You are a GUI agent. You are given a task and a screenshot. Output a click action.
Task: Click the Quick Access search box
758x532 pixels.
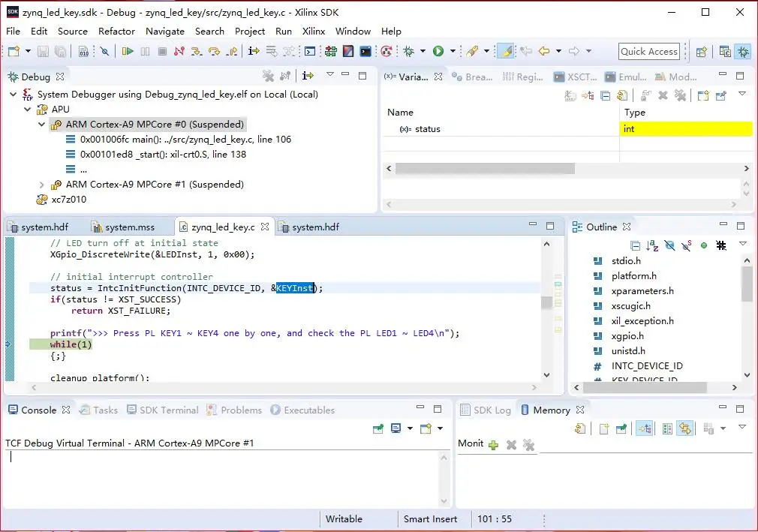649,52
